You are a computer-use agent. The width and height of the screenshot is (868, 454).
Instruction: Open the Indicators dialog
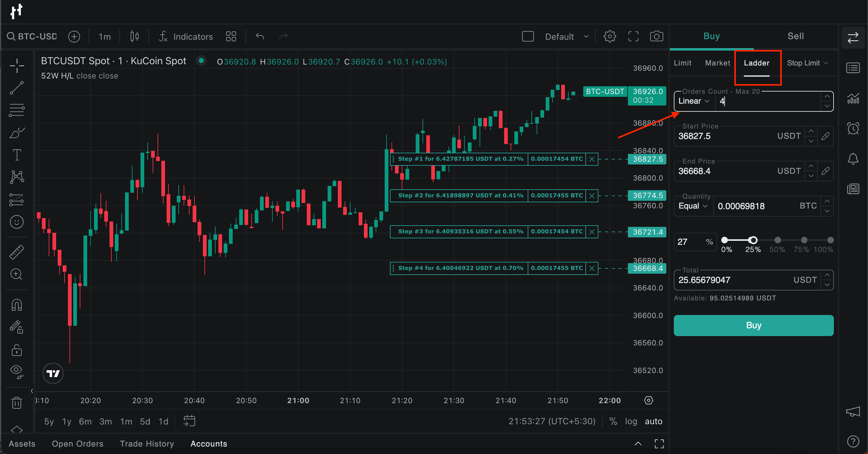click(x=186, y=36)
